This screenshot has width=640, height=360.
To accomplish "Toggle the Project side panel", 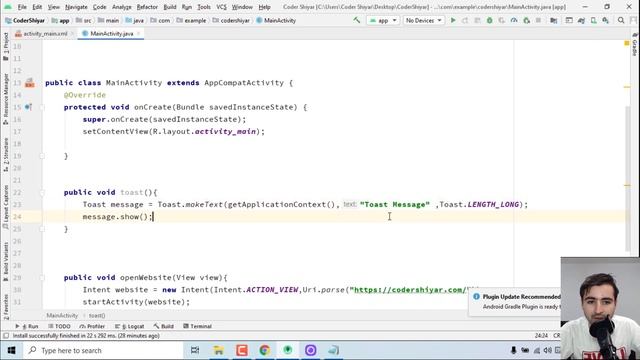I will [x=6, y=46].
